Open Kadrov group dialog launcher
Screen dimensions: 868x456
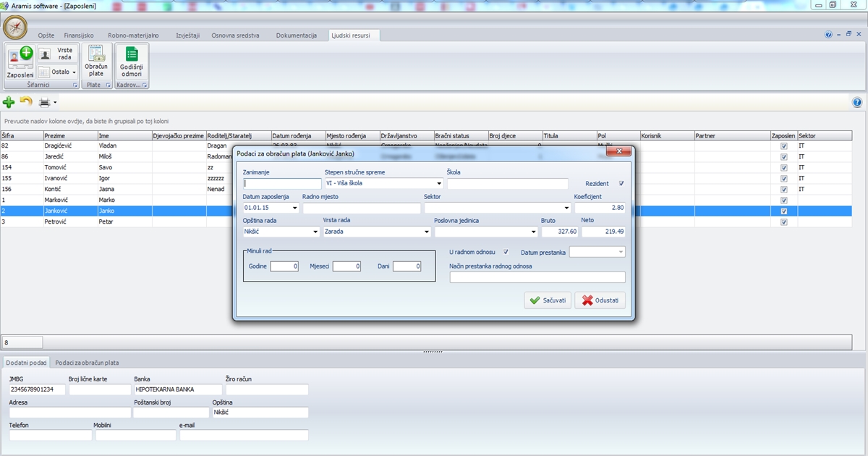coord(145,85)
